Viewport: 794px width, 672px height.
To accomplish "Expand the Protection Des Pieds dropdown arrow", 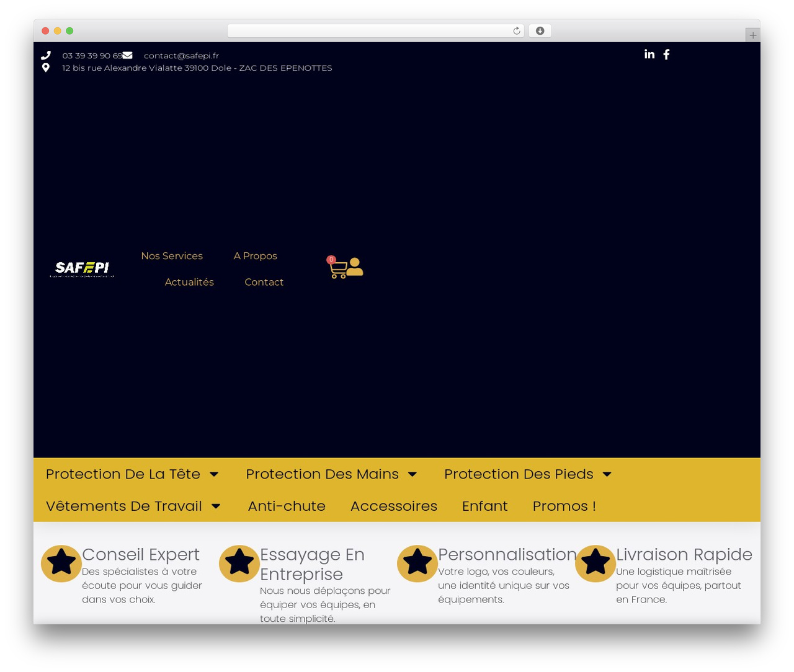I will point(607,474).
